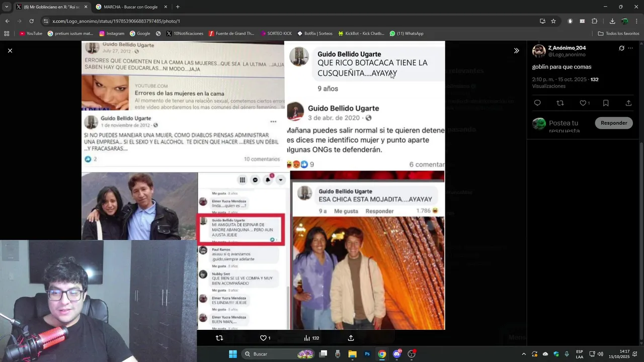Close the 'Mr Goblinciano en X' tab
The image size is (644, 362).
(x=86, y=7)
